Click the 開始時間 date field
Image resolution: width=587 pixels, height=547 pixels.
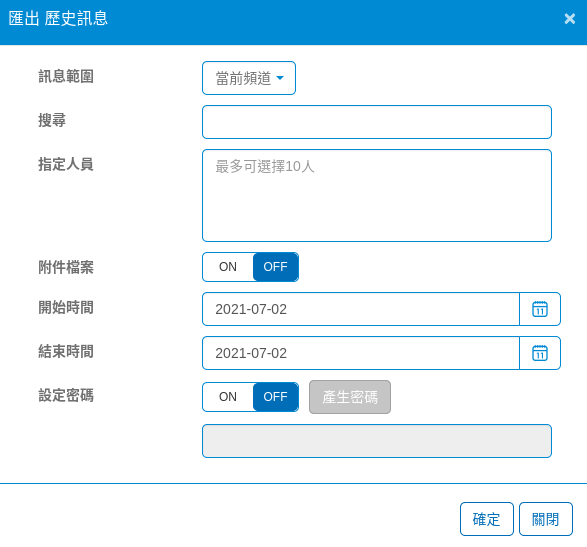(361, 309)
